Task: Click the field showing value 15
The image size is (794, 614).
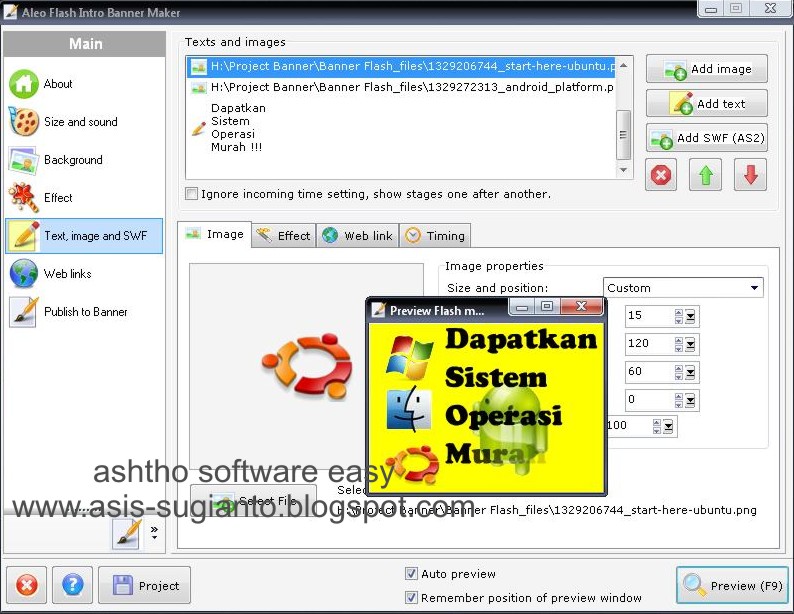Action: 649,315
